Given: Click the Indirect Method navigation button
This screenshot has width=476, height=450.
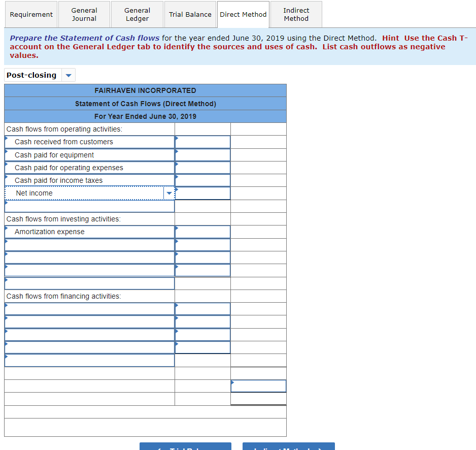Looking at the screenshot, I should pos(288,447).
